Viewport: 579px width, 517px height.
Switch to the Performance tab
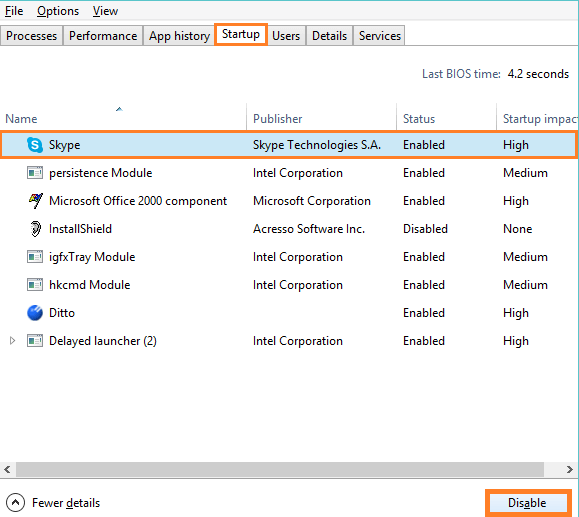pos(103,36)
